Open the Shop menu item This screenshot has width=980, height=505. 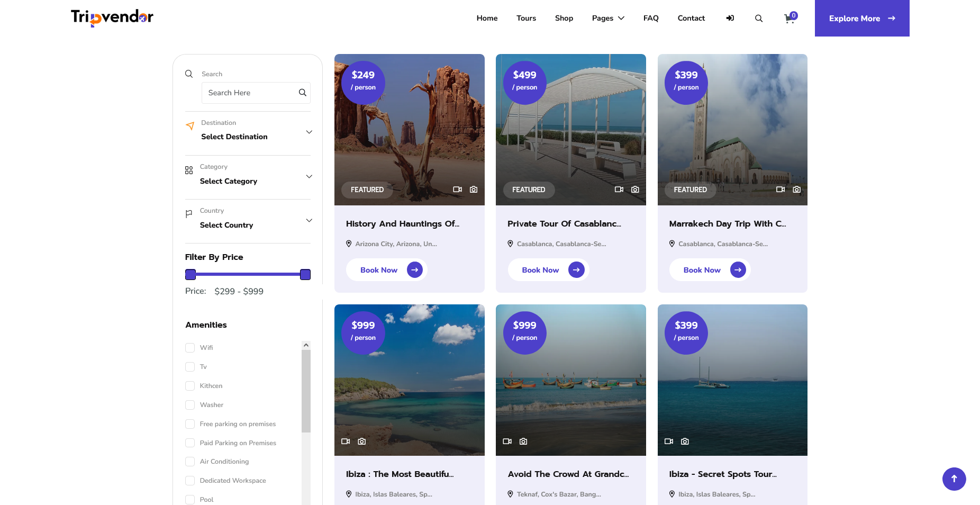pos(564,19)
